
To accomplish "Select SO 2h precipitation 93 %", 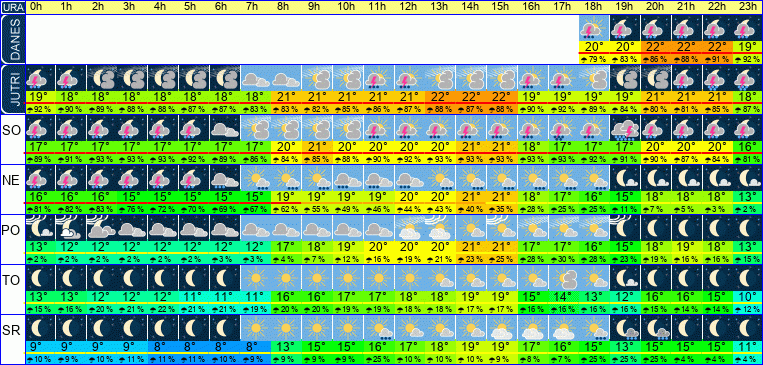I will pos(101,159).
